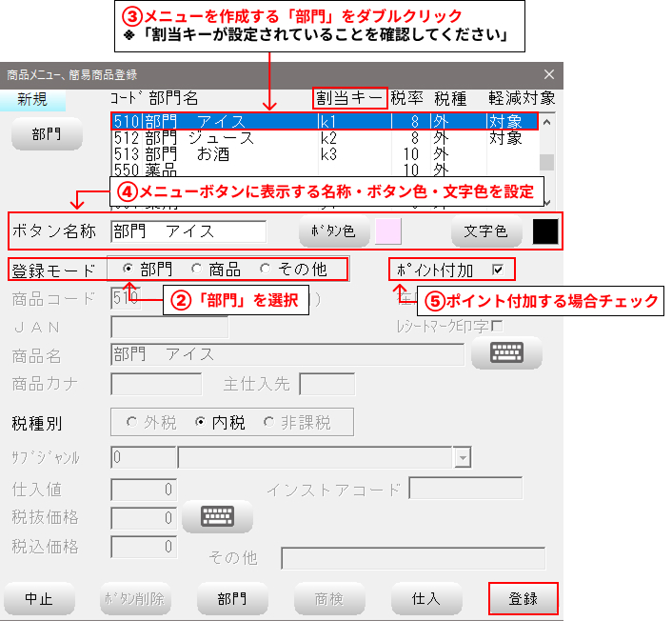Image resolution: width=672 pixels, height=621 pixels.
Task: Open the ボタン色 button color picker
Action: tap(333, 231)
